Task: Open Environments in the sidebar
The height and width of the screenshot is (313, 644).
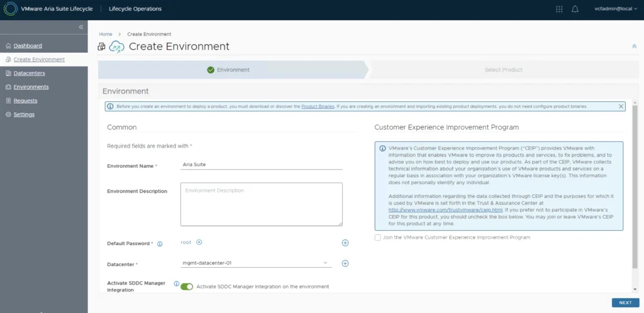Action: click(x=31, y=87)
